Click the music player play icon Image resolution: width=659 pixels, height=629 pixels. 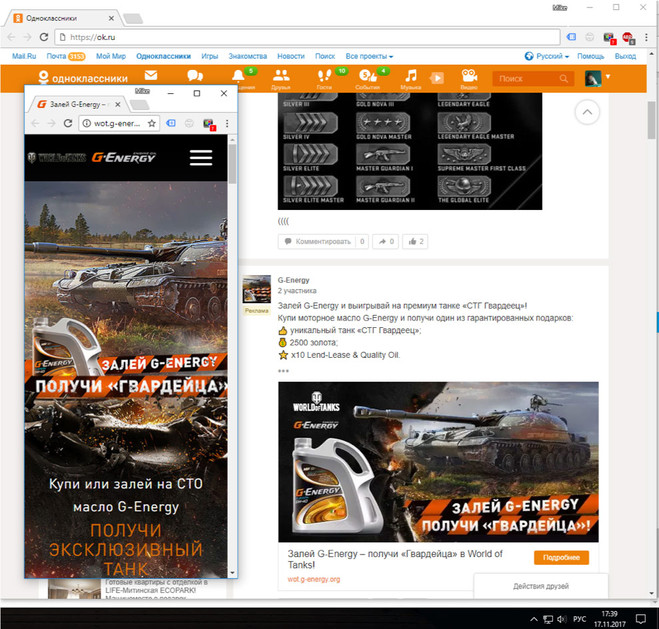[437, 78]
